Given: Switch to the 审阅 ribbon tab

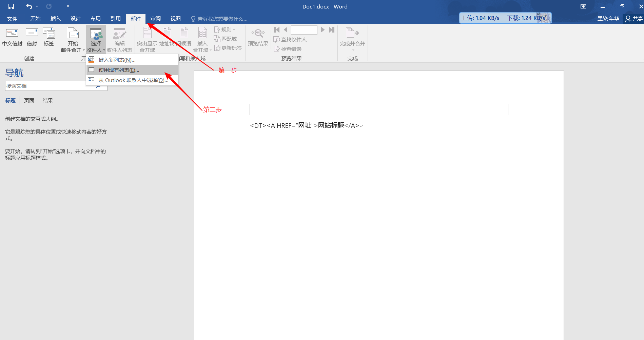Looking at the screenshot, I should pyautogui.click(x=156, y=19).
